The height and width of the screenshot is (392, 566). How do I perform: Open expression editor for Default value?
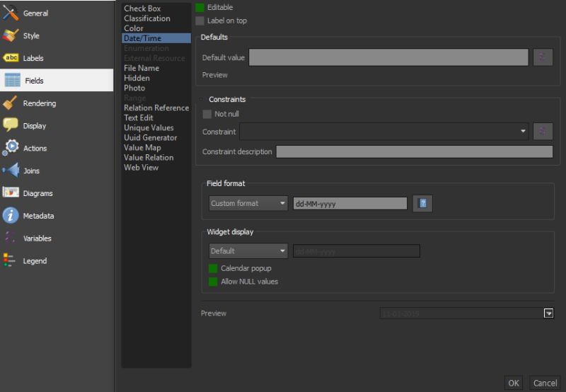tap(543, 57)
